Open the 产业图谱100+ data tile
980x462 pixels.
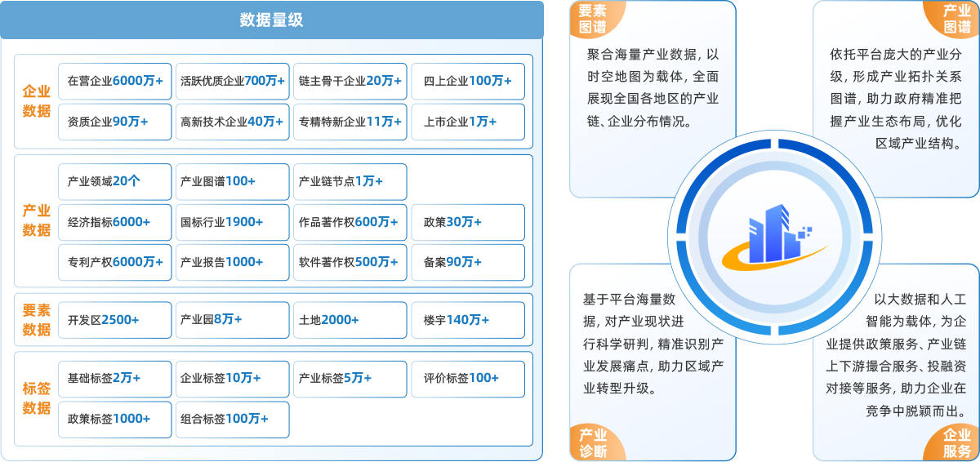click(x=233, y=181)
